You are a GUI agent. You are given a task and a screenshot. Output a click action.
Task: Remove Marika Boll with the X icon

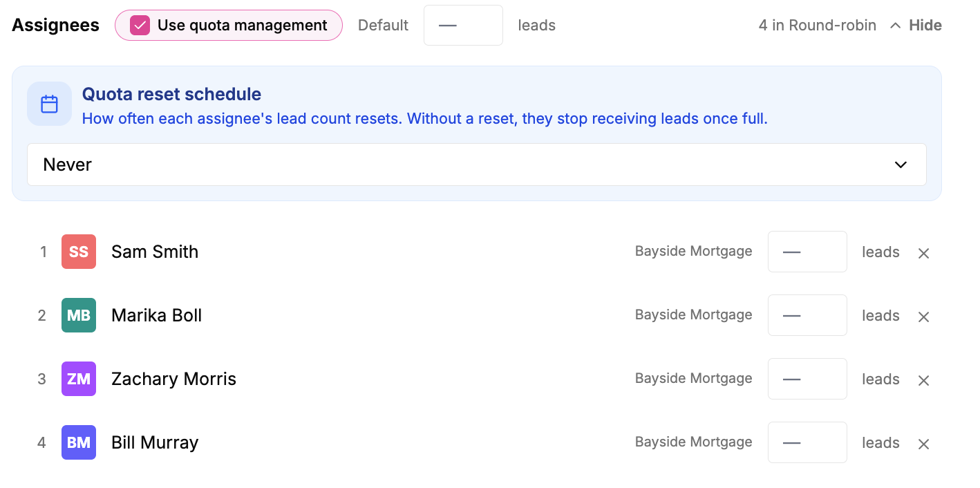click(x=923, y=317)
